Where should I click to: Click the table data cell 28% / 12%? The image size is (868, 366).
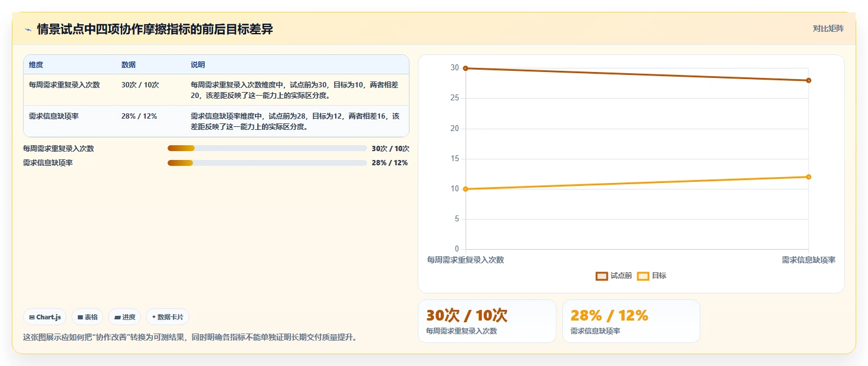pyautogui.click(x=139, y=116)
